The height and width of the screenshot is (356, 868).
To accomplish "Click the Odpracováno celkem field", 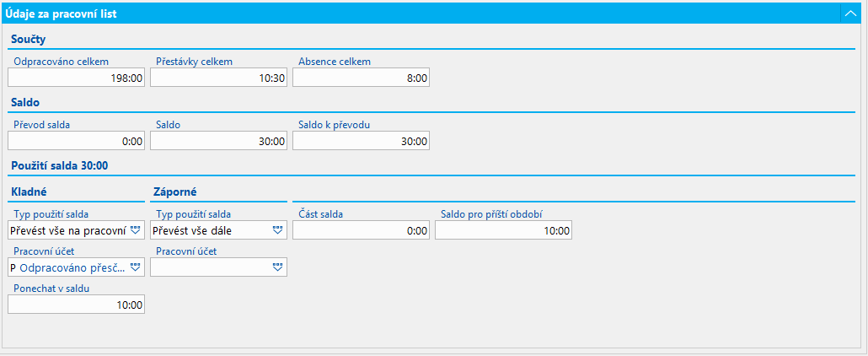I will pos(77,78).
